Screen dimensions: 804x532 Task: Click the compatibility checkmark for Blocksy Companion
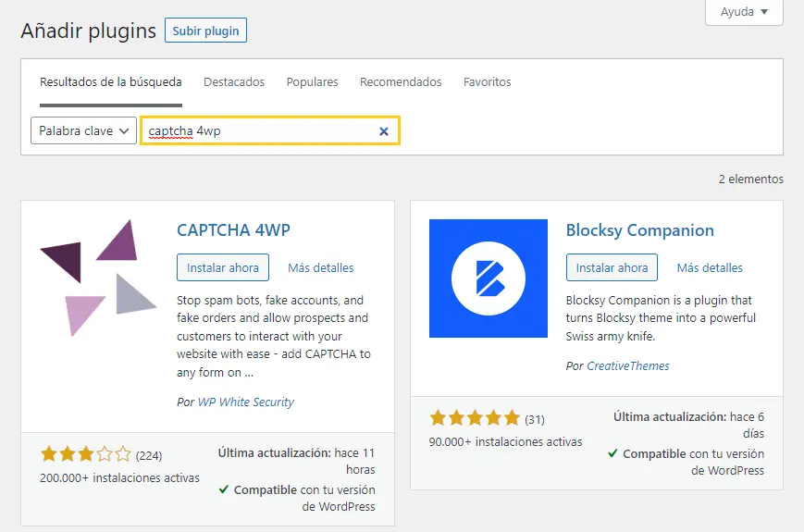612,453
